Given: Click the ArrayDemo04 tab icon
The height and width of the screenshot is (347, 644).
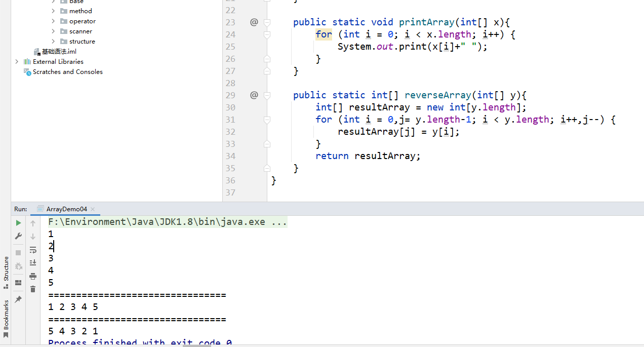Looking at the screenshot, I should [x=41, y=209].
